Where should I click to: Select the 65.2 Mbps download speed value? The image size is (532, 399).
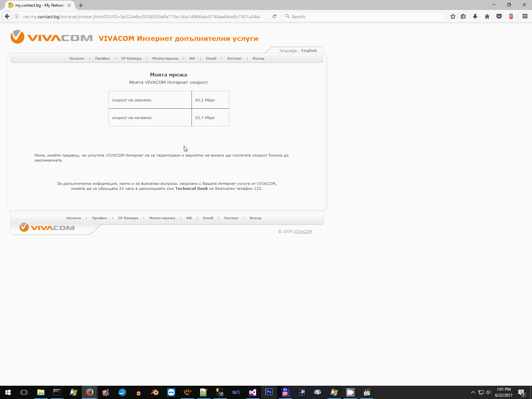pos(205,100)
